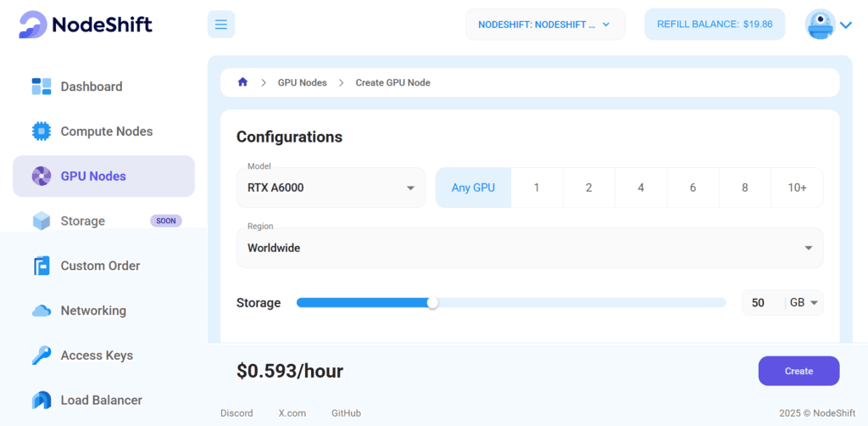Click the GPU Nodes purple fan icon
Viewport: 868px width, 426px height.
pos(42,177)
